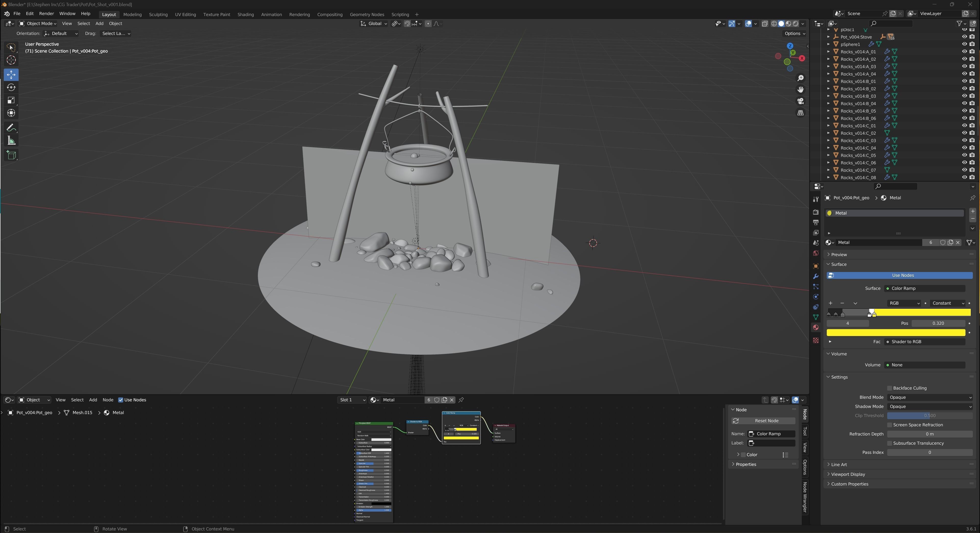Switch to the Shading workspace tab
980x533 pixels.
[245, 15]
